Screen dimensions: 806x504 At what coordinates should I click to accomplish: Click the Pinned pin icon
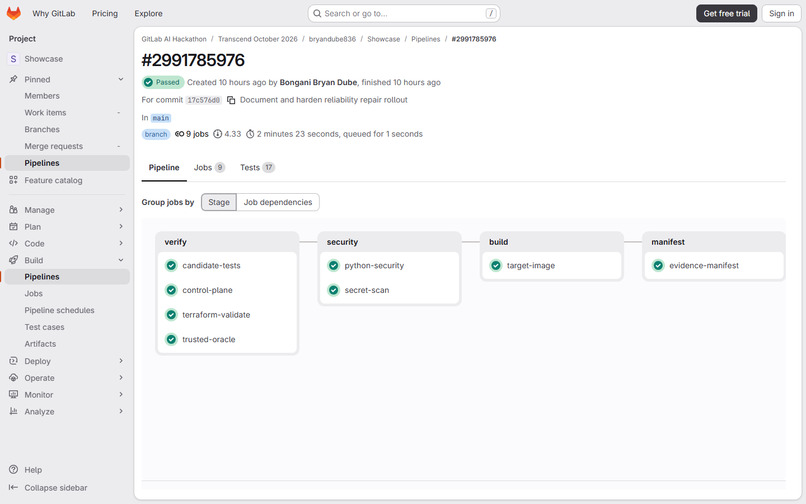pyautogui.click(x=13, y=79)
